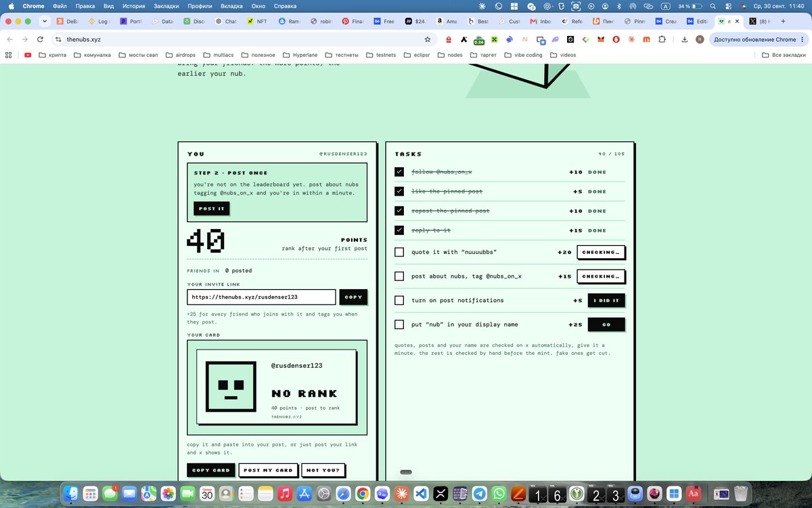Viewport: 812px width, 508px height.
Task: Open the крипта bookmarks folder
Action: [52, 55]
